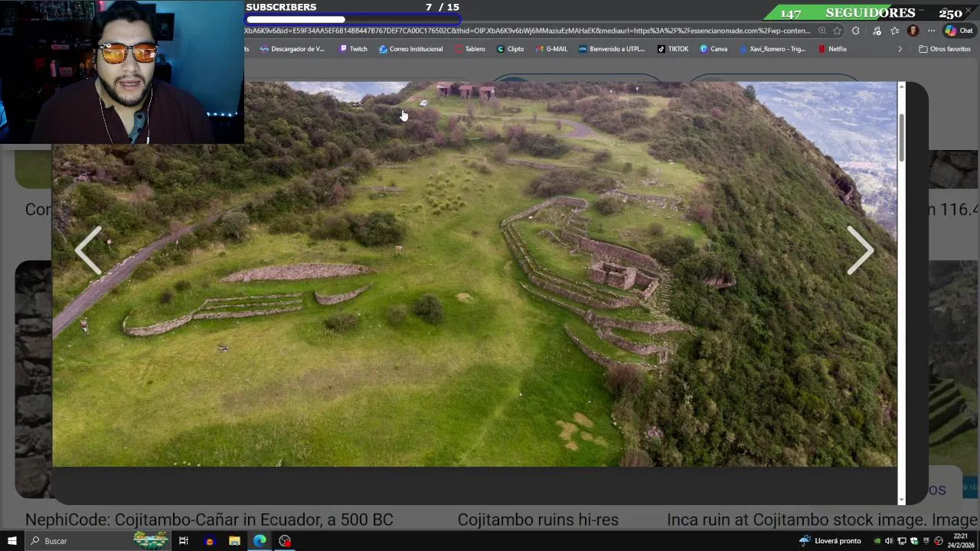Click the Cojitambo ruins aerial photo
Viewport: 980px width, 551px height.
[475, 274]
